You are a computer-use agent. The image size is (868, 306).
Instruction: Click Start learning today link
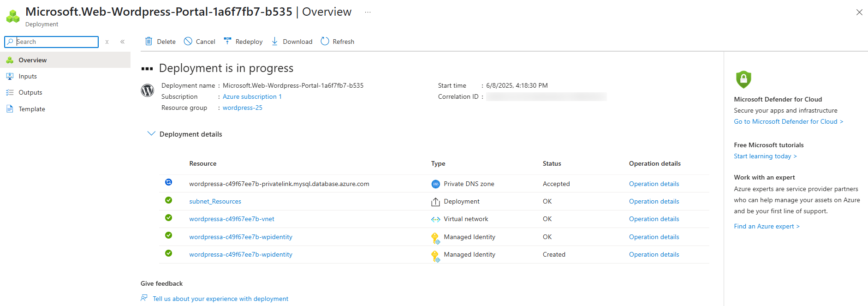coord(765,156)
